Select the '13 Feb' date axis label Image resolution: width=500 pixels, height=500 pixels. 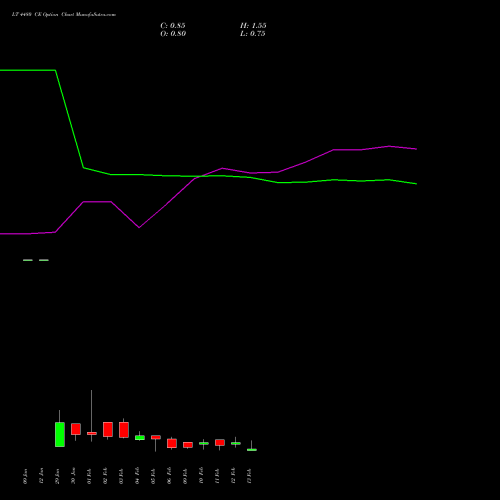point(249,476)
